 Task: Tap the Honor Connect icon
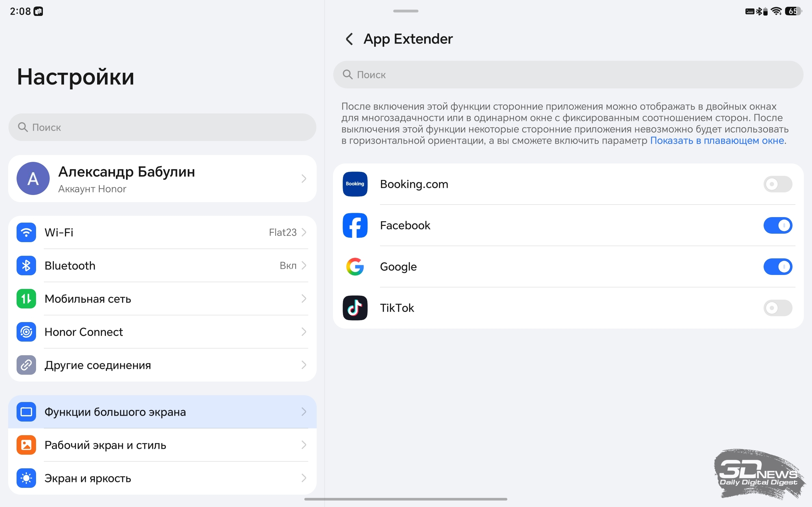pos(26,332)
